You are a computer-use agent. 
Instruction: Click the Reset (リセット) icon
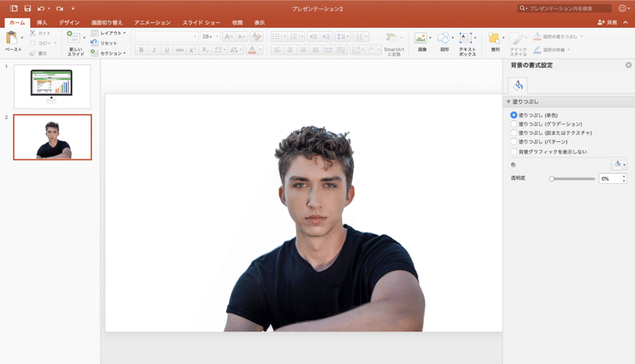pos(94,43)
